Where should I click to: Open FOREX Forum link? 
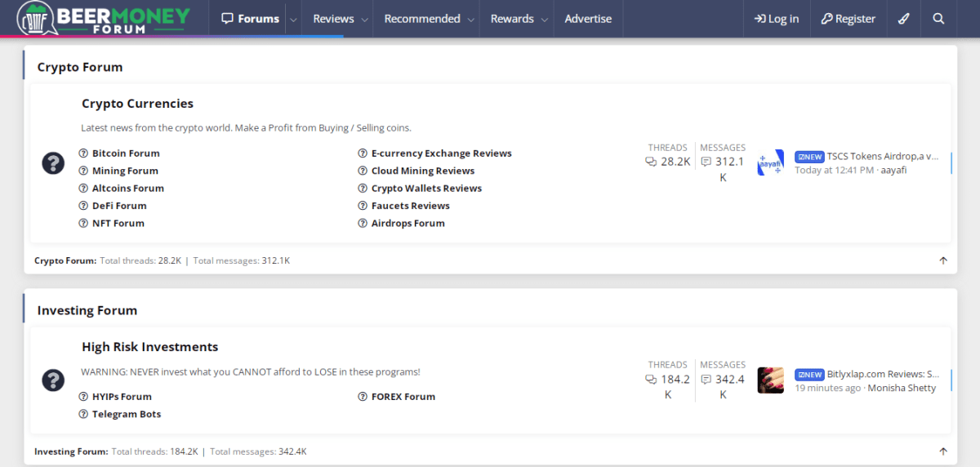pyautogui.click(x=403, y=397)
